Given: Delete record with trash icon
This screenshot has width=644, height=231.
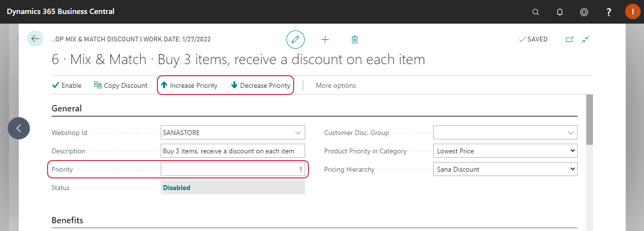Looking at the screenshot, I should point(355,40).
